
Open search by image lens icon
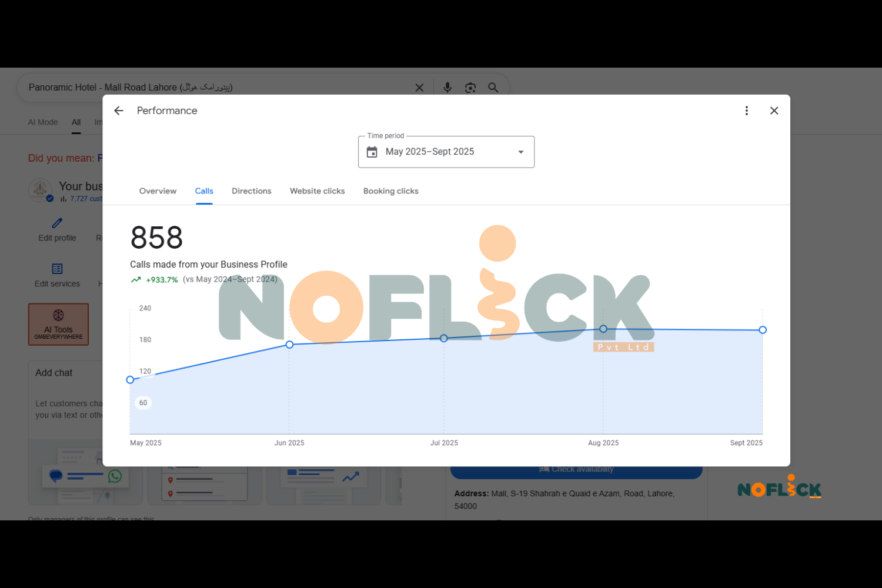[470, 88]
